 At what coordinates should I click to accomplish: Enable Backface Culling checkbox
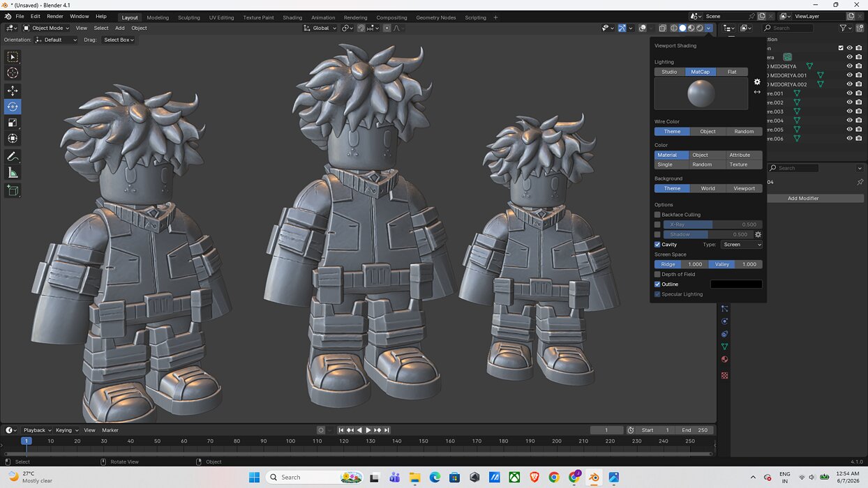tap(657, 215)
